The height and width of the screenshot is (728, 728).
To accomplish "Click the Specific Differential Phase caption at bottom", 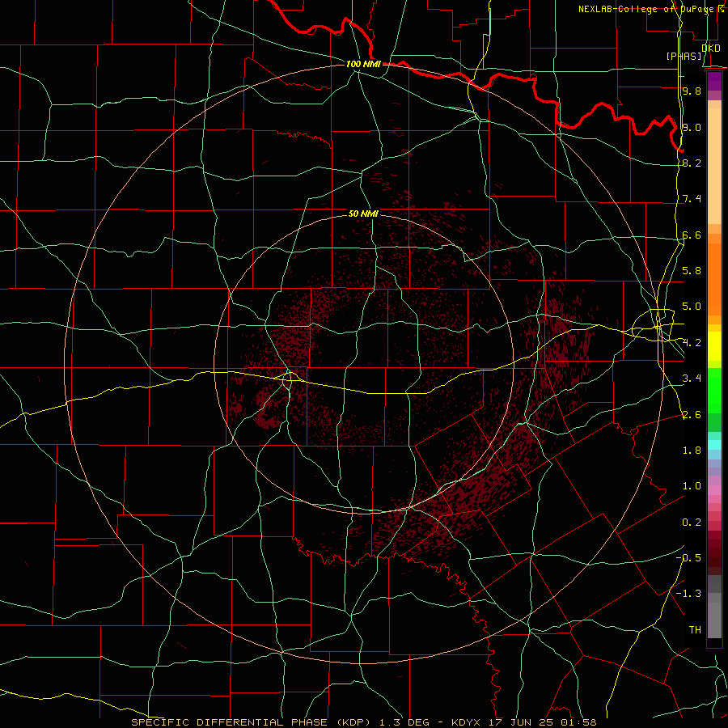I will (364, 722).
